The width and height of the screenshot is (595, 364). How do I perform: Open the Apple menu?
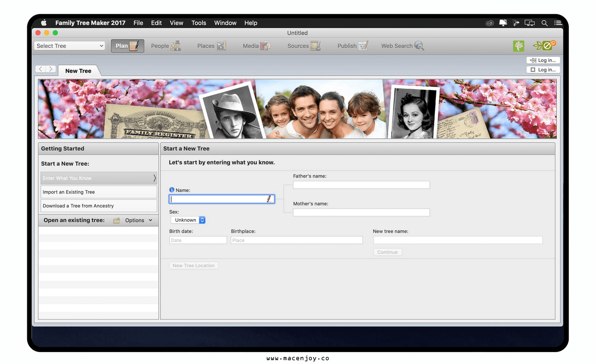43,23
